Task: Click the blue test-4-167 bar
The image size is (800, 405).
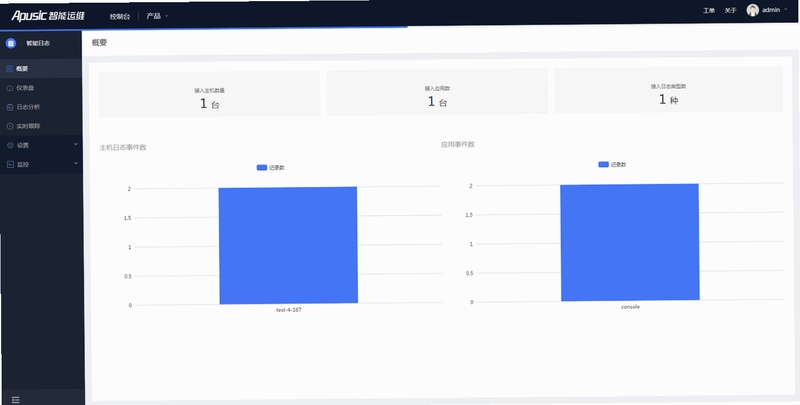Action: pyautogui.click(x=288, y=245)
